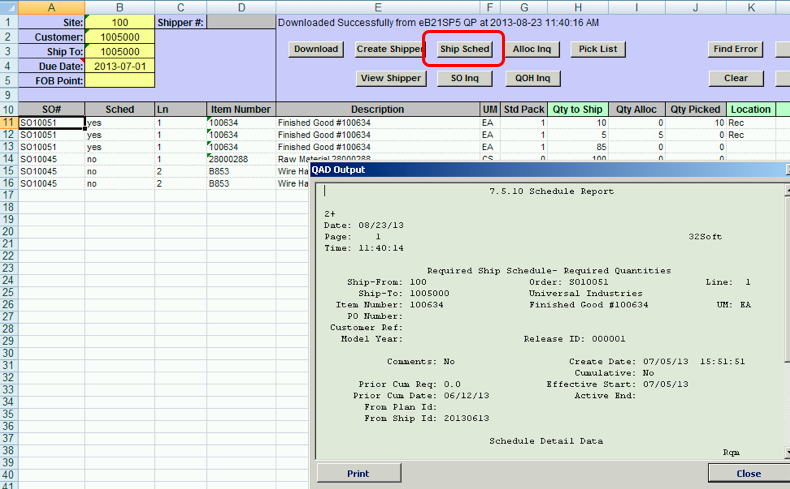Select the Sched header cell
The image size is (790, 489).
coord(120,109)
